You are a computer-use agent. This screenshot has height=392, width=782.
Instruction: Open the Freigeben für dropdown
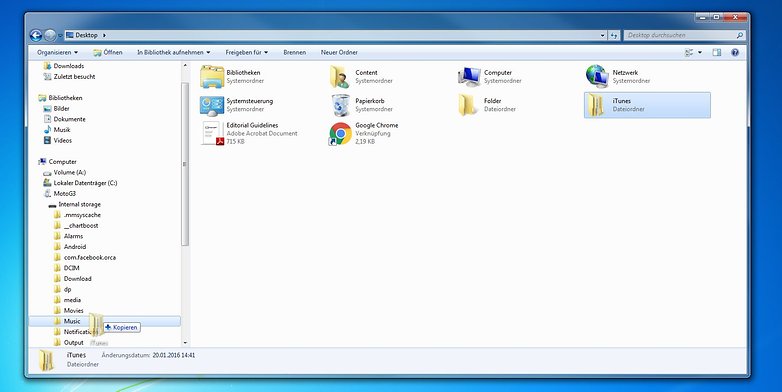pos(246,52)
